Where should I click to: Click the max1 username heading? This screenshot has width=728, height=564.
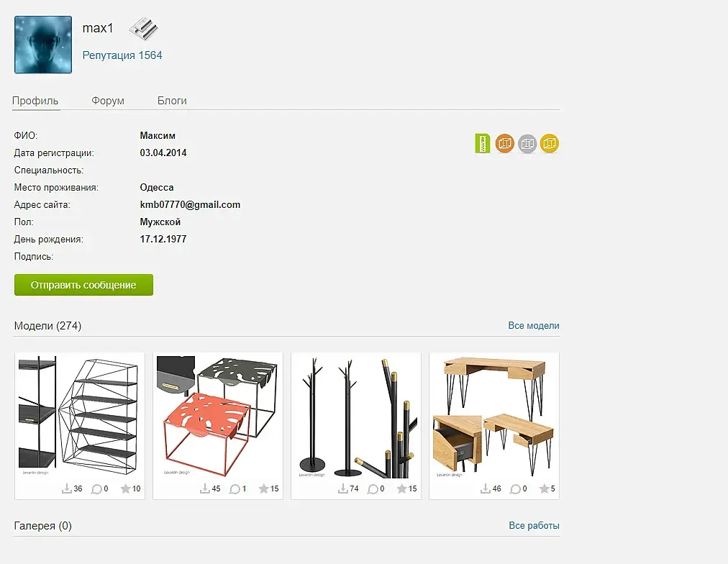tap(98, 28)
